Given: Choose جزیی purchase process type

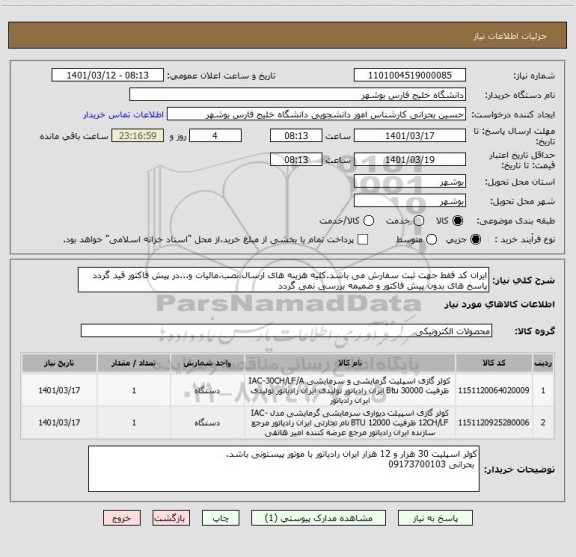Looking at the screenshot, I should tap(476, 240).
